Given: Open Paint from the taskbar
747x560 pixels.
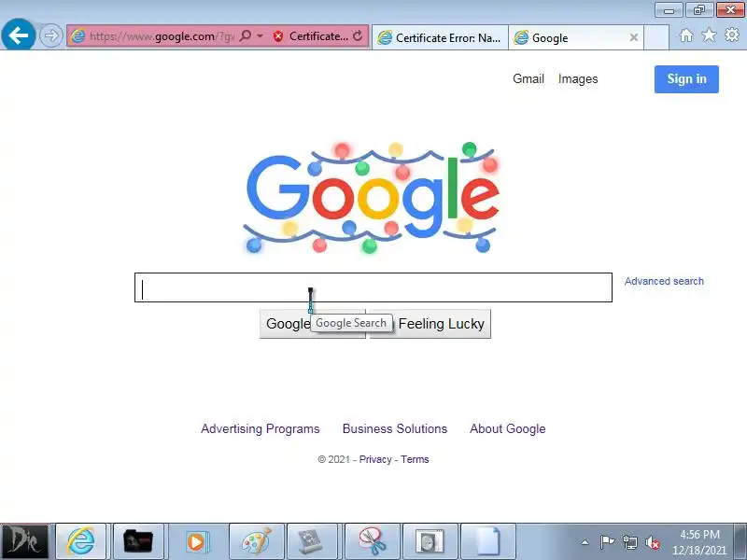Looking at the screenshot, I should click(x=256, y=541).
